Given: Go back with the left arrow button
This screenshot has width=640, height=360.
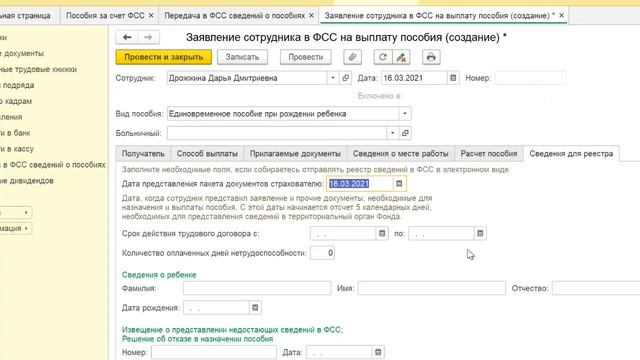Looking at the screenshot, I should point(127,37).
